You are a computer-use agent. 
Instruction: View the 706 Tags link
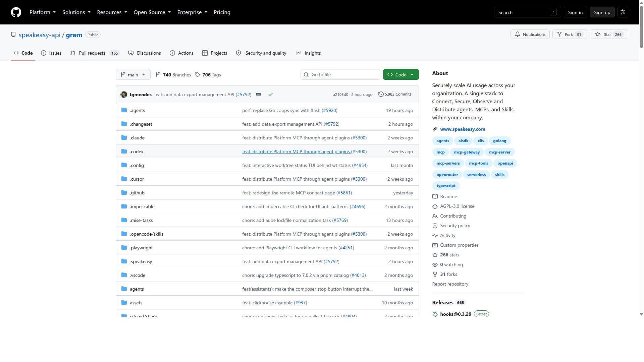tap(208, 75)
